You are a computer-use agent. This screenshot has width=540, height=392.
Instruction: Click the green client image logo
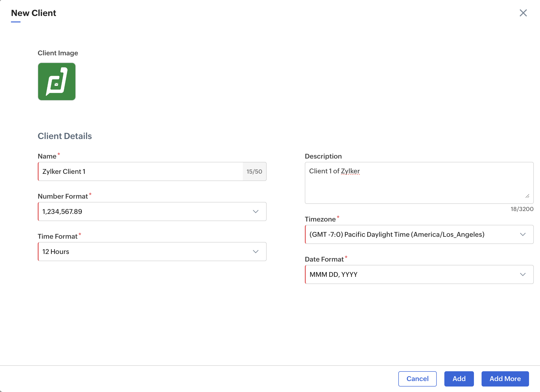[x=57, y=82]
